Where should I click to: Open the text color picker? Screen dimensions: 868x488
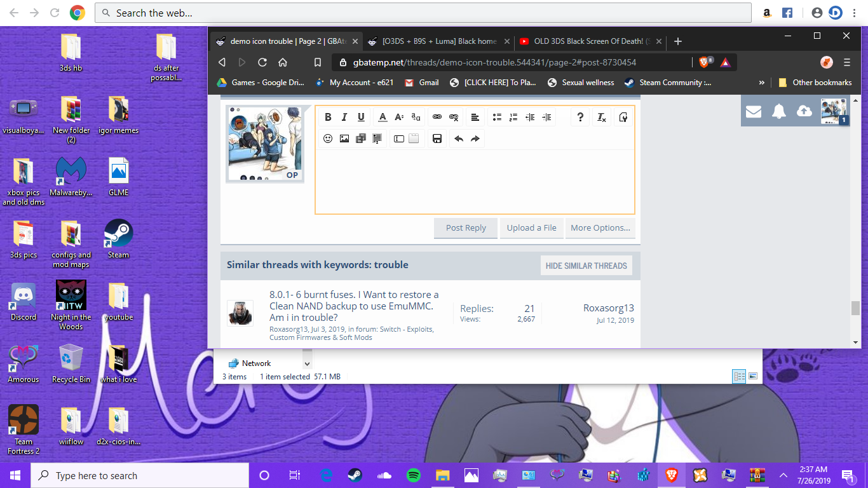[383, 117]
